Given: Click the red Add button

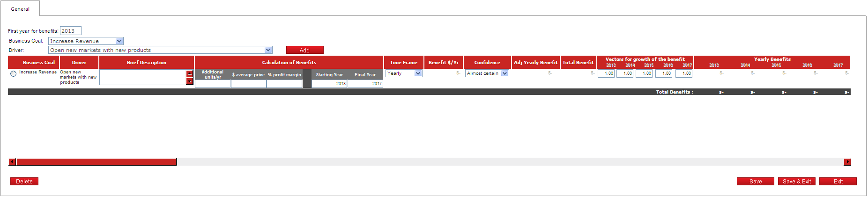Looking at the screenshot, I should tap(304, 50).
